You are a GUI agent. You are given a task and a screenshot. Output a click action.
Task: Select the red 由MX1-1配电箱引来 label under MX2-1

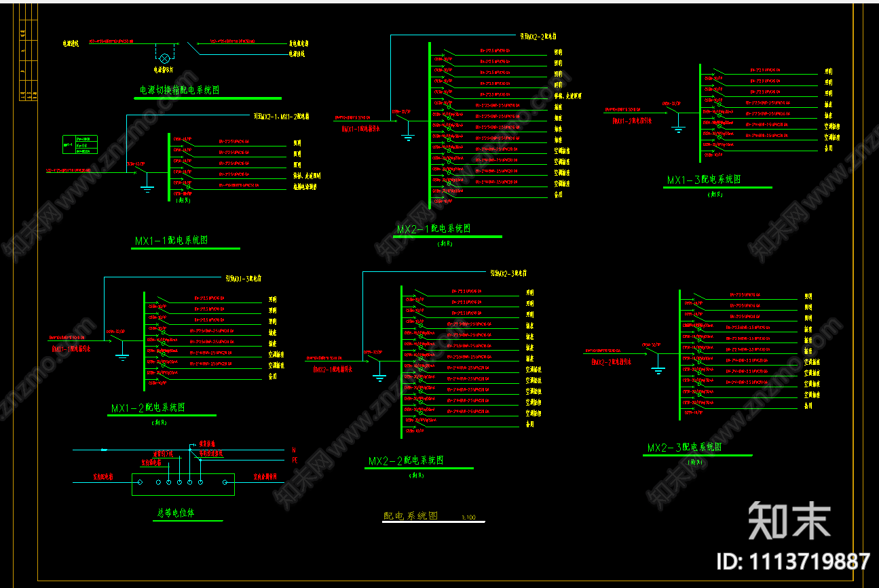tap(360, 128)
